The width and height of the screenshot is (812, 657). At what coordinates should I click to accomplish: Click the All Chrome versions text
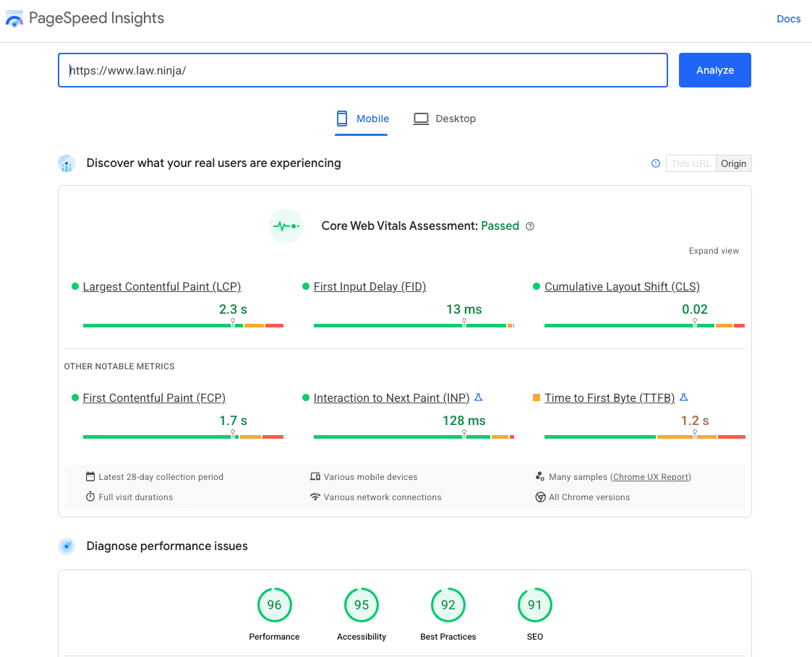point(589,497)
